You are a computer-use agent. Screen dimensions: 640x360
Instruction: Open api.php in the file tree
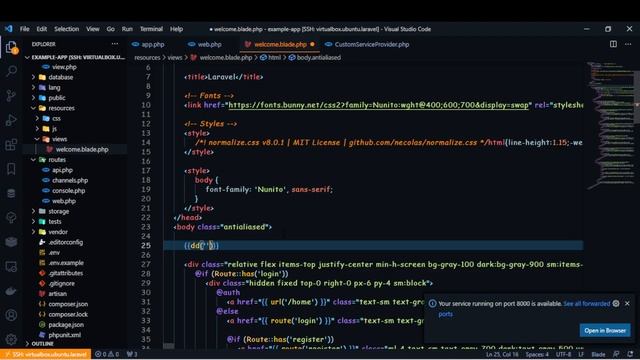pos(62,170)
